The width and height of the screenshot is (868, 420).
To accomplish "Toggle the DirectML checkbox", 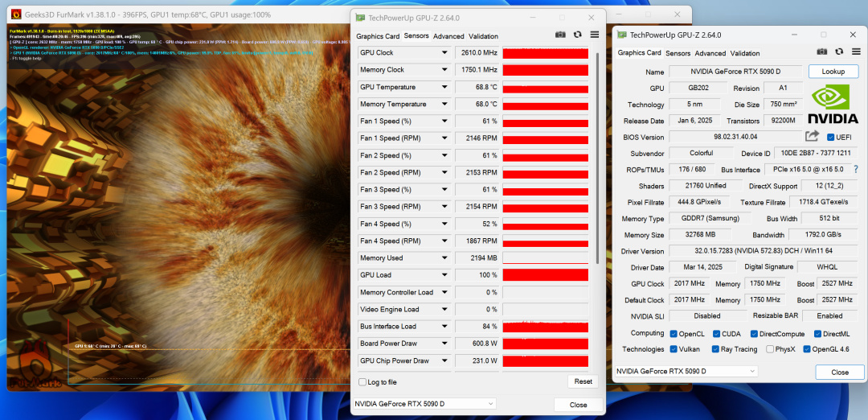I will 817,334.
